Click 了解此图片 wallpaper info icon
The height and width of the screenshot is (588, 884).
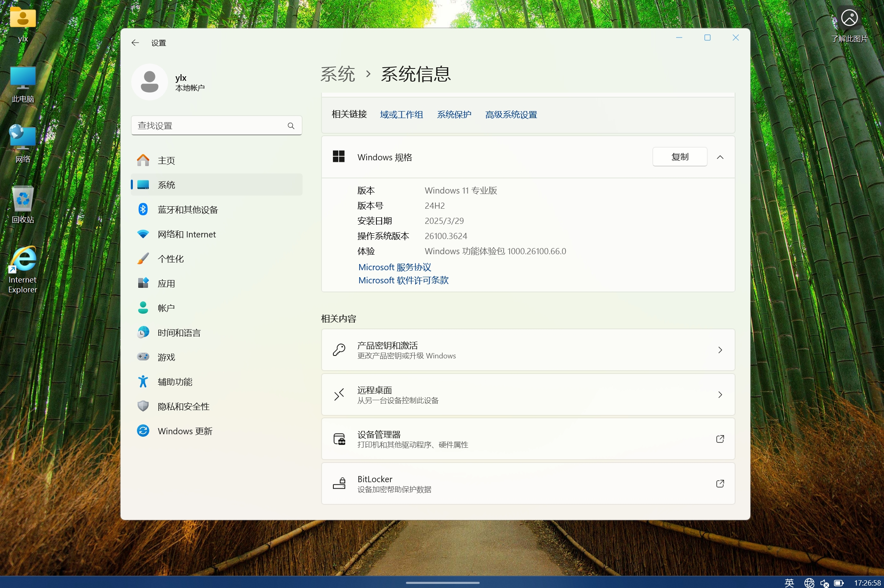pyautogui.click(x=849, y=25)
